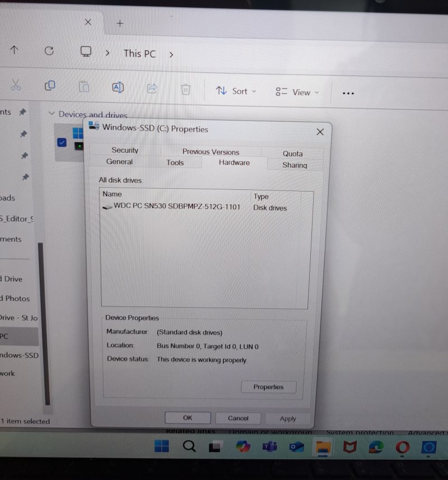Open the Windows Start menu
448x480 pixels.
pyautogui.click(x=162, y=446)
